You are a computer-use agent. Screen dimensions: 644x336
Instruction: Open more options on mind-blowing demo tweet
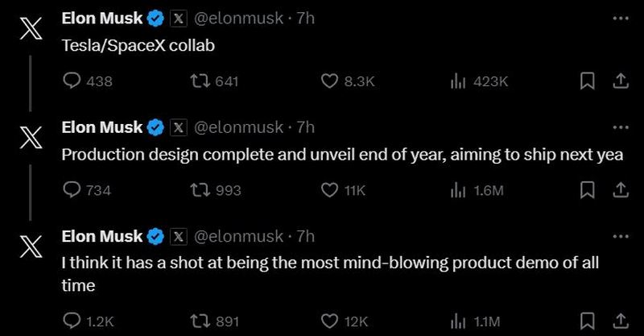(620, 236)
